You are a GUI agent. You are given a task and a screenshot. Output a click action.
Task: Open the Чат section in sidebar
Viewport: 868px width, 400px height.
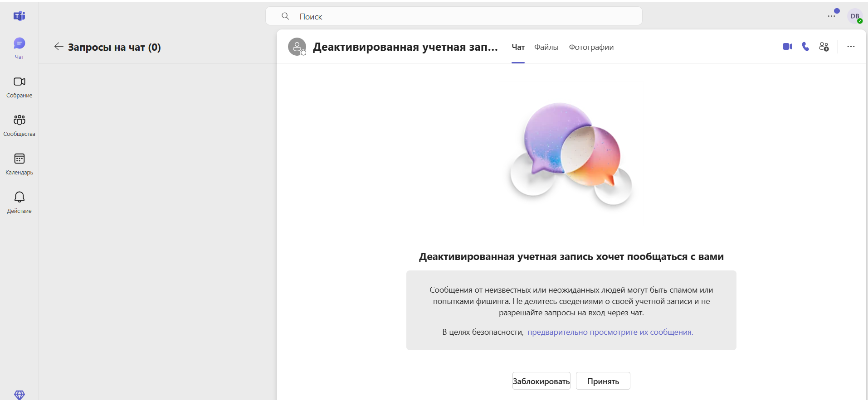tap(19, 48)
